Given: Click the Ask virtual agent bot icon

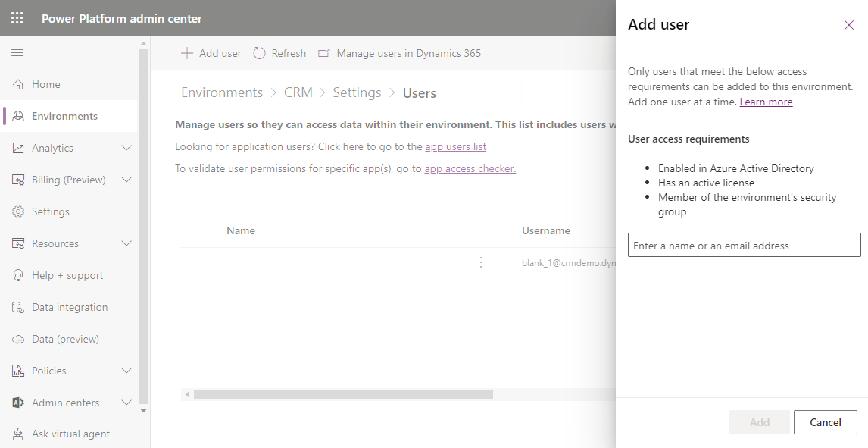Looking at the screenshot, I should pos(18,434).
